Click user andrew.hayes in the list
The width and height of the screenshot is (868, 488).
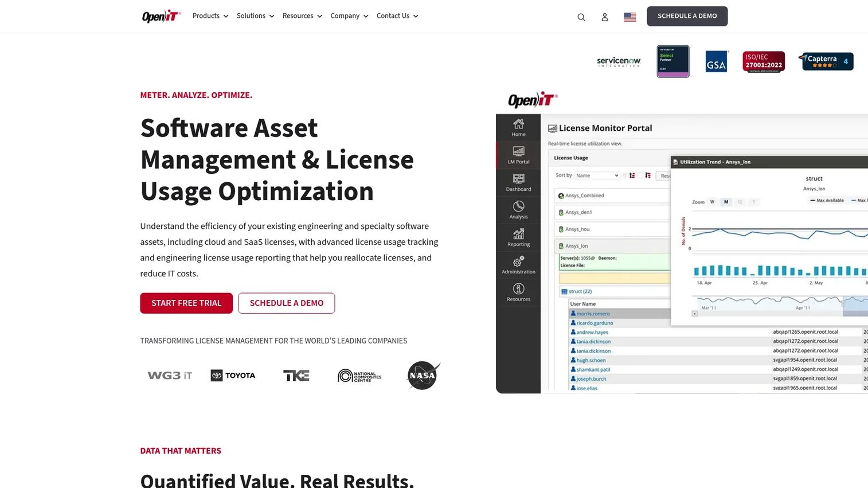pos(592,333)
